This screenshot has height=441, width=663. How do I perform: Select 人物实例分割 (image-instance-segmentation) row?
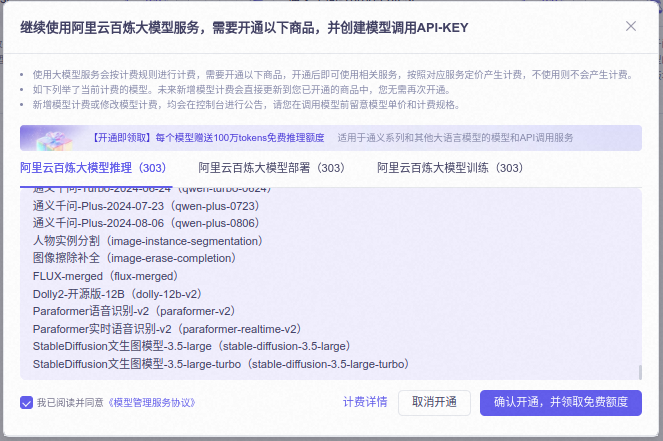point(148,241)
